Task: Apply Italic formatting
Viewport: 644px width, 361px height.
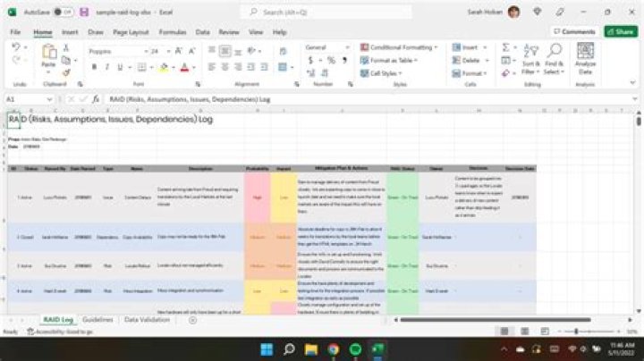Action: tap(106, 67)
